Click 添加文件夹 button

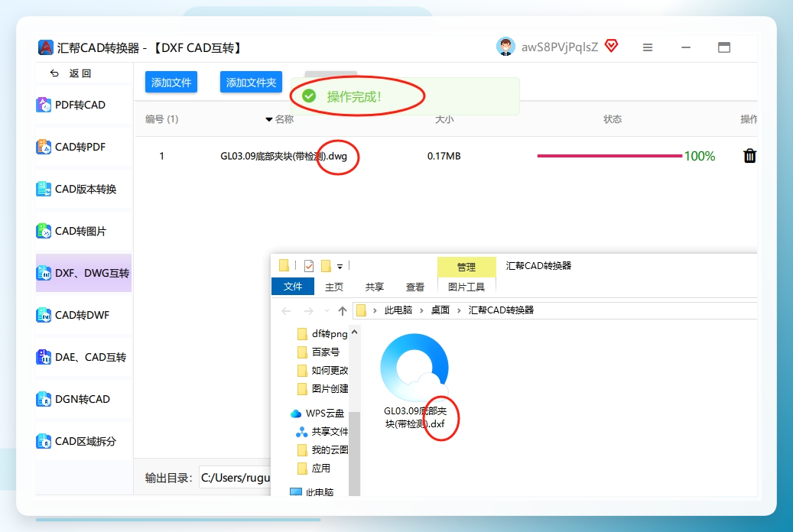pos(251,83)
